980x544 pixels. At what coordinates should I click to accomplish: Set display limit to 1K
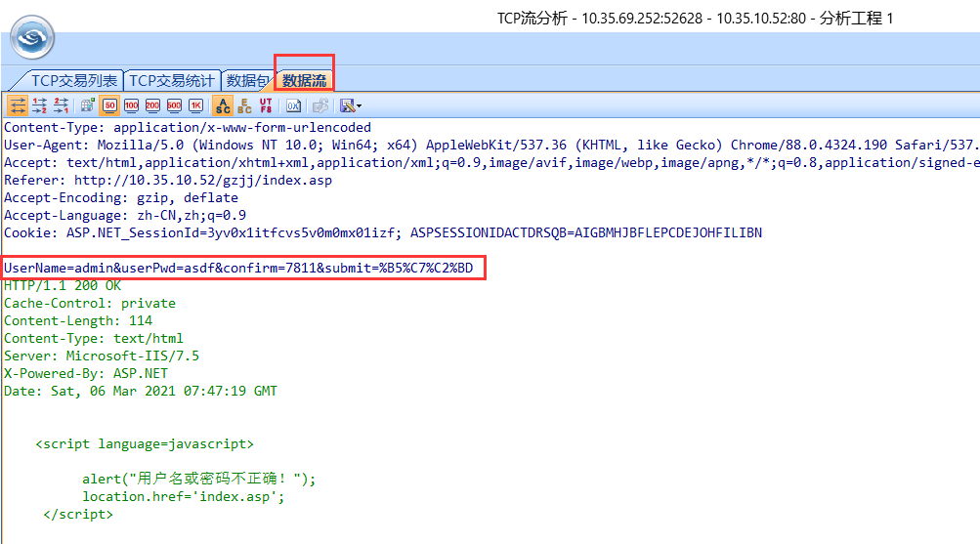click(195, 105)
